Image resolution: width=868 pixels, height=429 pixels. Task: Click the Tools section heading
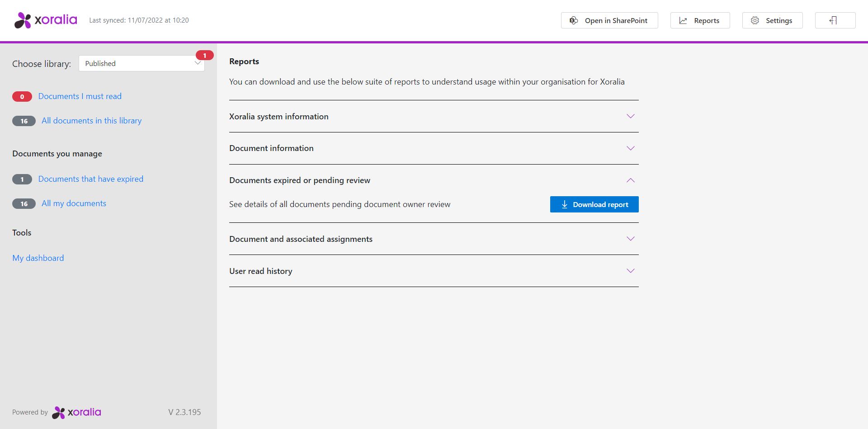coord(22,233)
